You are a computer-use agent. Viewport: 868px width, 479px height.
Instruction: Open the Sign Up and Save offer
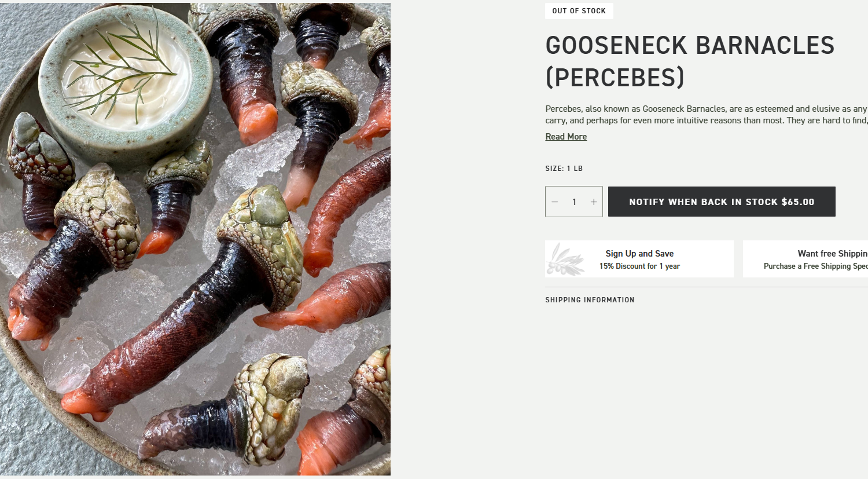click(639, 259)
